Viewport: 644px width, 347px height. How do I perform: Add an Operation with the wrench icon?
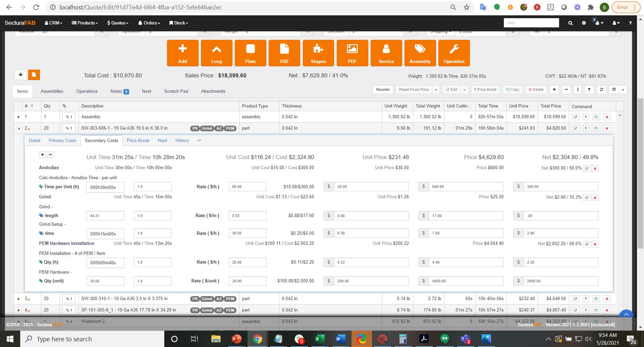(x=454, y=53)
